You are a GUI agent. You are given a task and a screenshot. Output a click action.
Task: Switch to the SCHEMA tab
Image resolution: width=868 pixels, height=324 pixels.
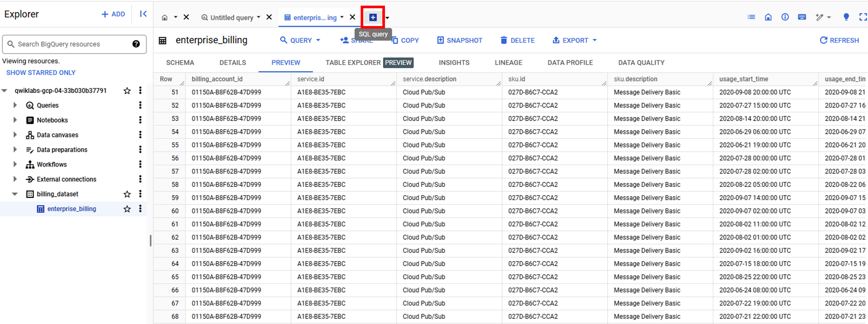tap(180, 62)
